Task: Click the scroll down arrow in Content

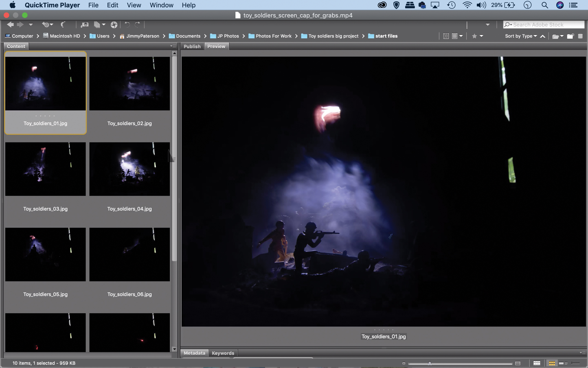Action: 174,349
